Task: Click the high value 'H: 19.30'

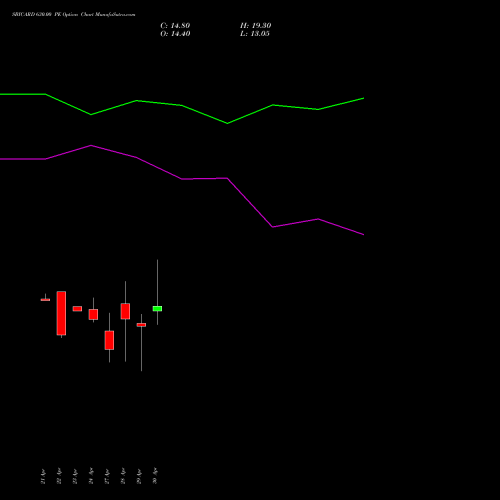Action: [x=256, y=26]
